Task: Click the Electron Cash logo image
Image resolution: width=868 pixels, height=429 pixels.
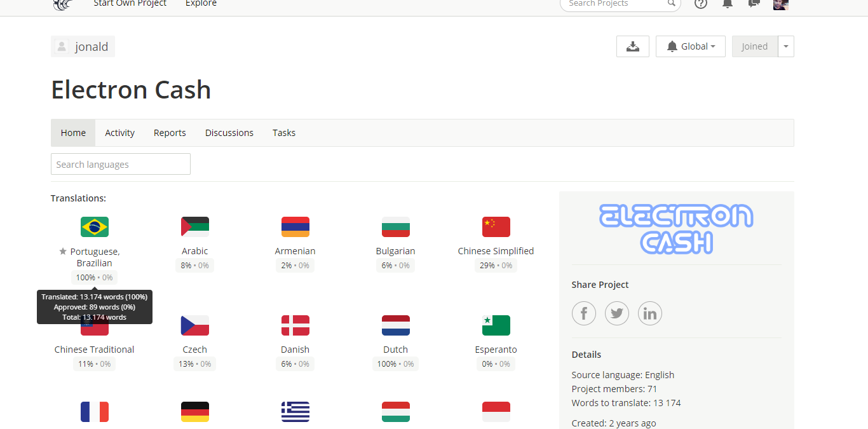Action: click(x=676, y=229)
